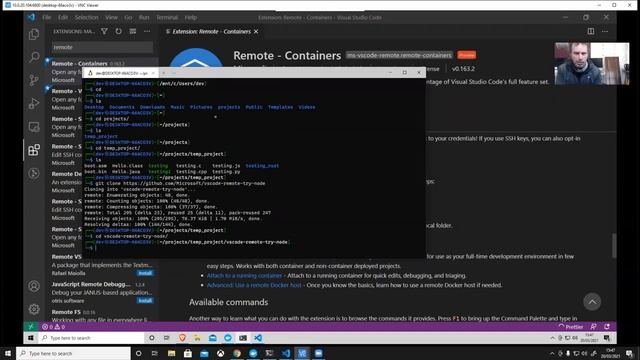The height and width of the screenshot is (360, 640).
Task: Clear the extensions search results icon
Action: coord(133,31)
